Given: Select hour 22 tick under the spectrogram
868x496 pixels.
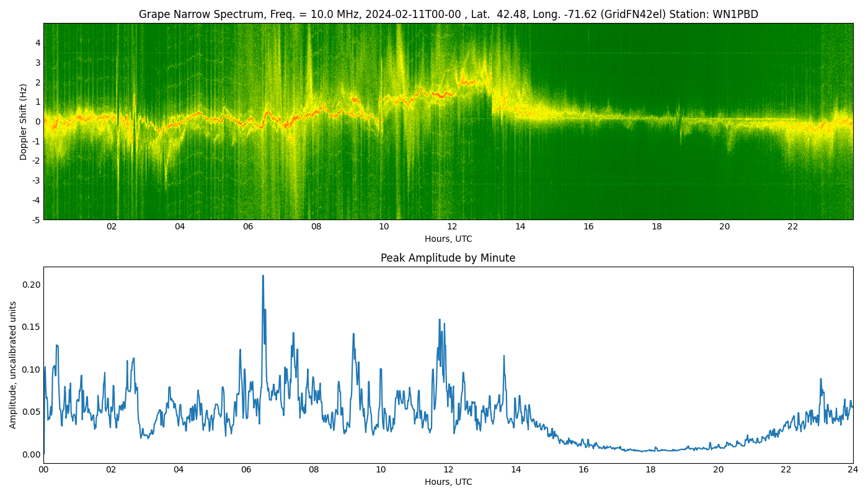Looking at the screenshot, I should (x=792, y=227).
